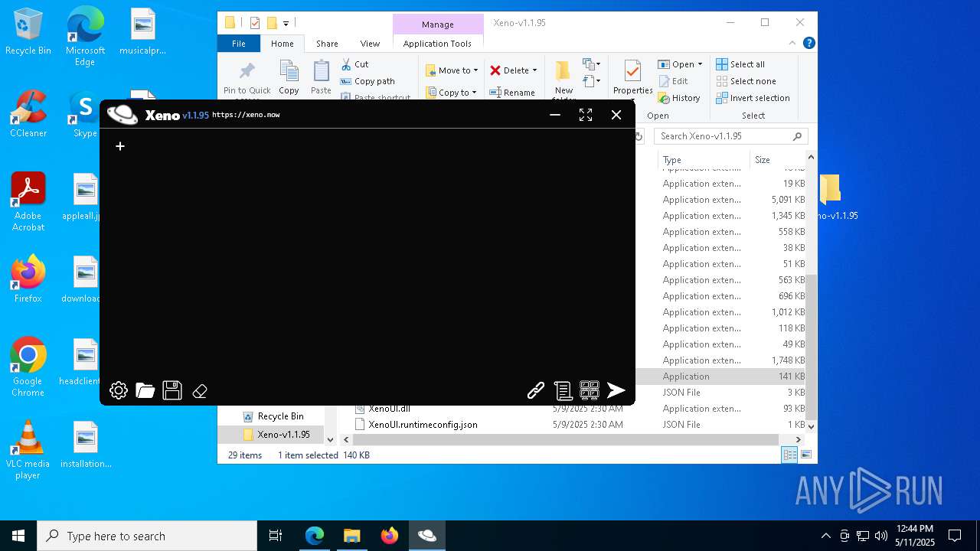Click Cut in the Explorer ribbon

click(354, 64)
